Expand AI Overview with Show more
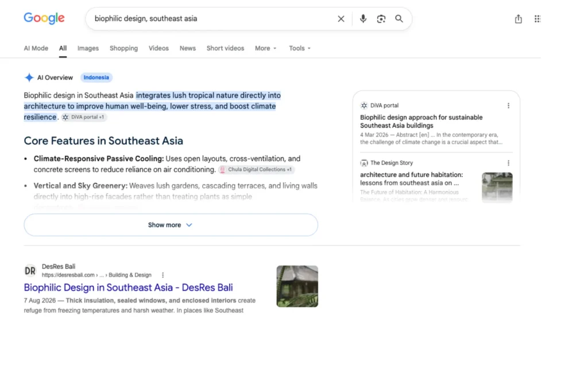The height and width of the screenshot is (368, 588). [171, 225]
